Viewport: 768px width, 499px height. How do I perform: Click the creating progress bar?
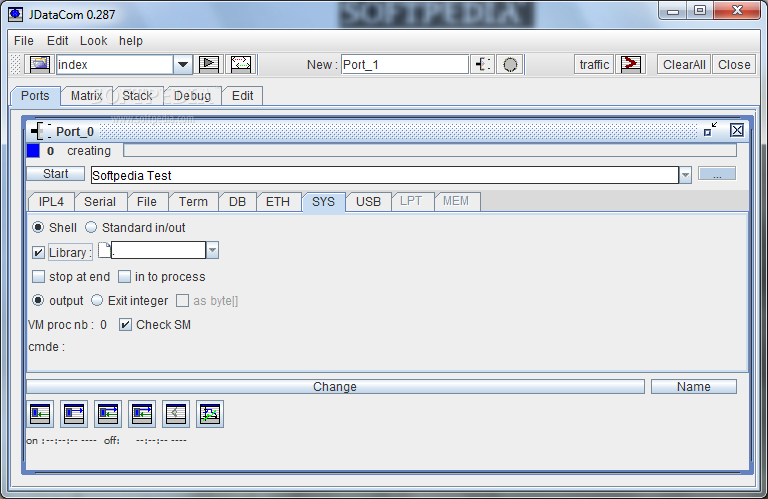[430, 150]
